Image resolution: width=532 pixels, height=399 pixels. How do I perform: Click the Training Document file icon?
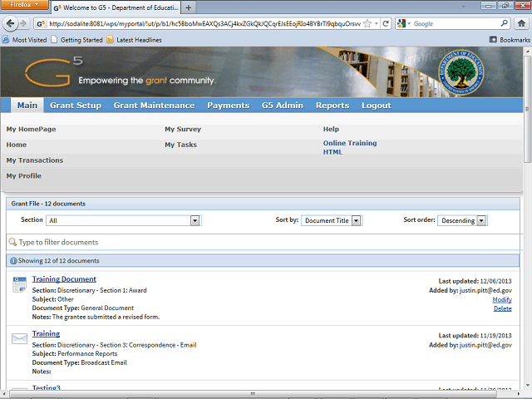coord(19,284)
